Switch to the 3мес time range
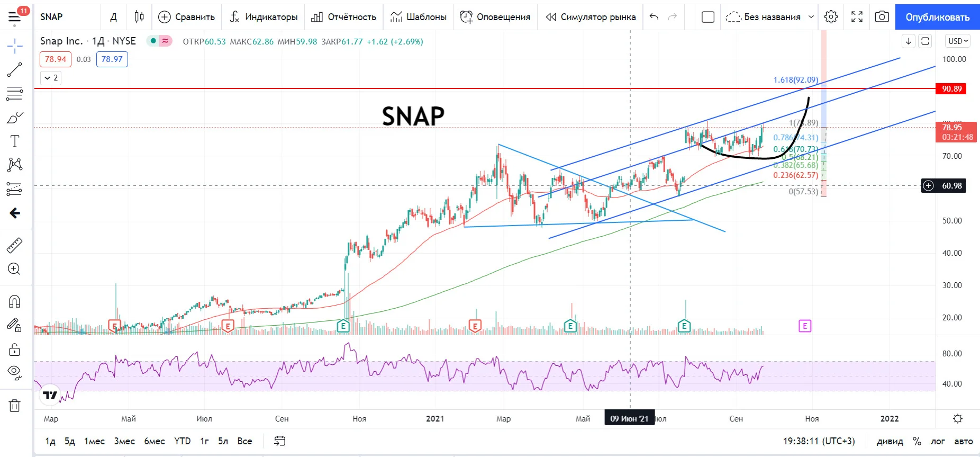The image size is (980, 457). pos(124,441)
